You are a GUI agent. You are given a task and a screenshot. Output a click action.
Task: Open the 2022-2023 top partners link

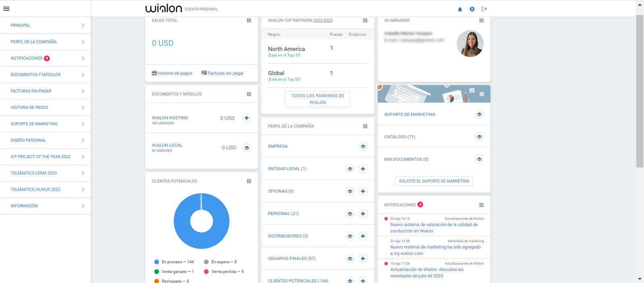click(323, 21)
